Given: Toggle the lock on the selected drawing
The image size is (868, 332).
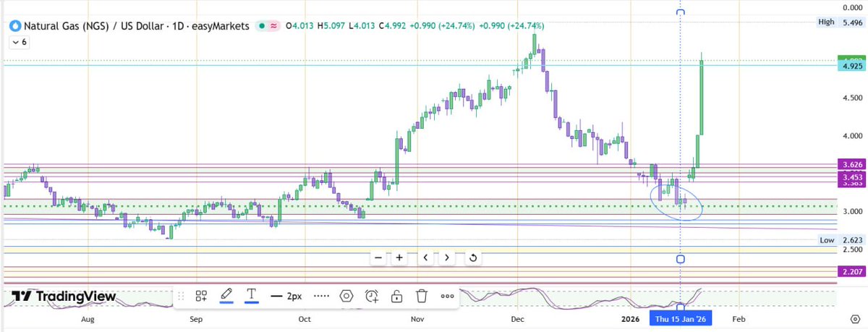Looking at the screenshot, I should (396, 296).
